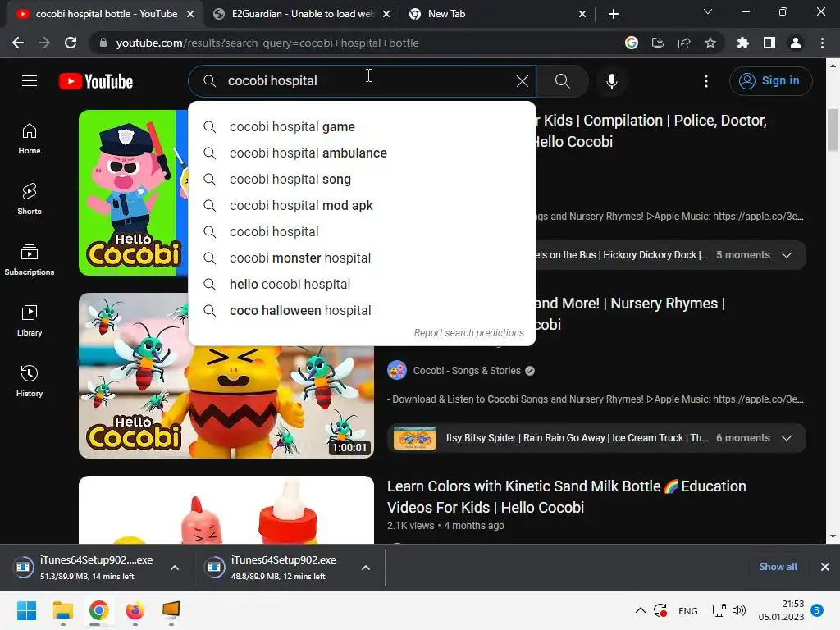Open the YouTube guide hamburger menu
The width and height of the screenshot is (840, 630).
(x=30, y=81)
